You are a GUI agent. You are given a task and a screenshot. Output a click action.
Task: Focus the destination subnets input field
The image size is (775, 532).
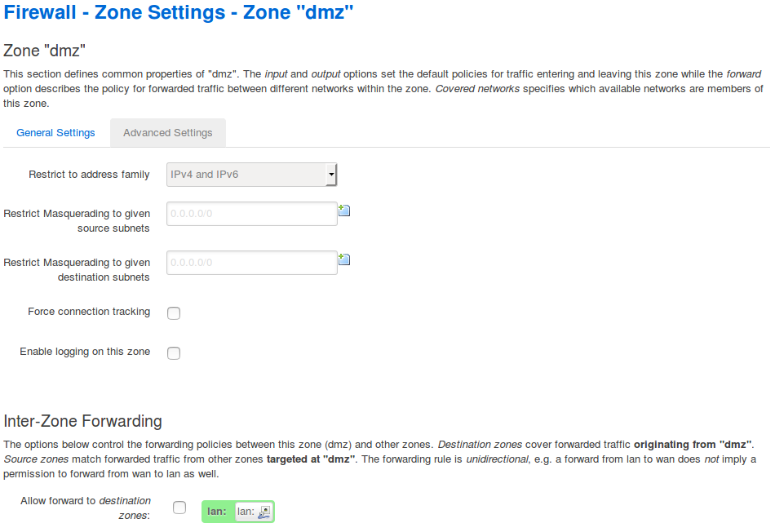tap(251, 262)
